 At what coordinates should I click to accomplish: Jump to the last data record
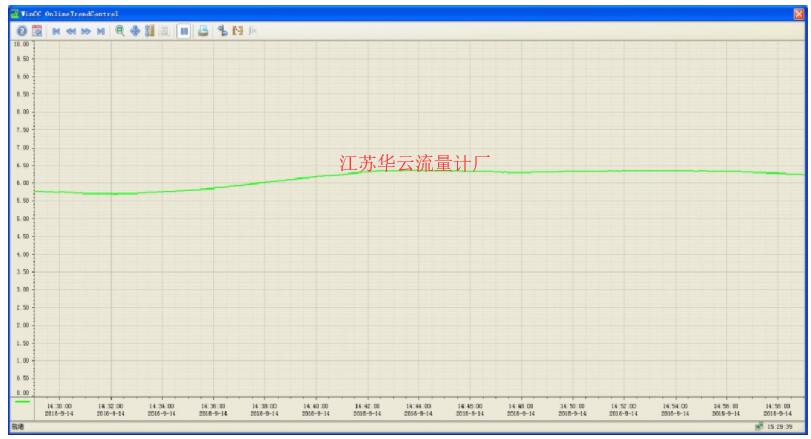point(101,32)
